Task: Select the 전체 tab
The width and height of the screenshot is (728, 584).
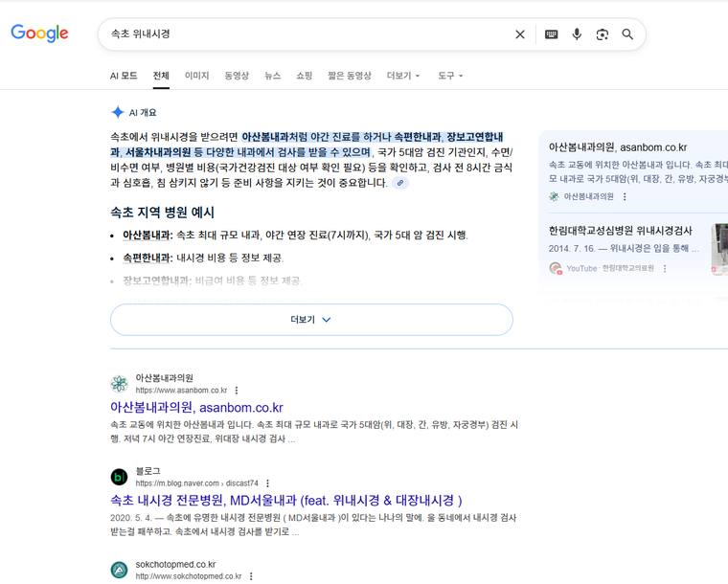Action: click(x=161, y=76)
